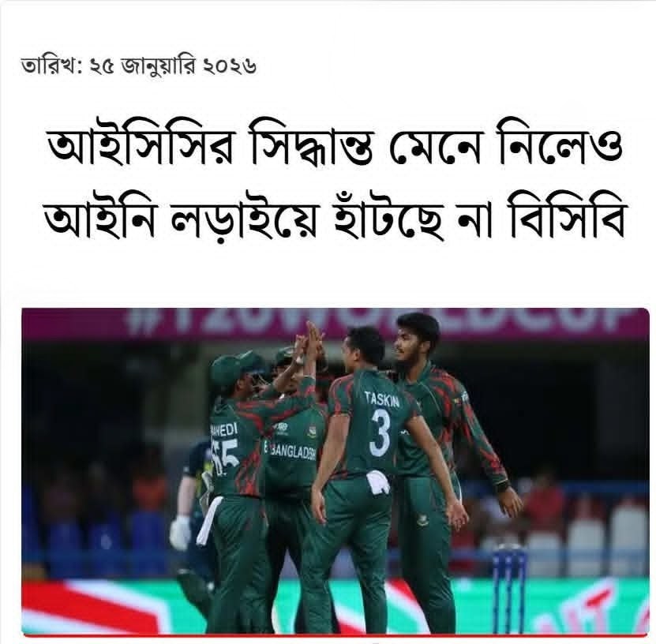Click the TASKIN name on the jersey

381,399
